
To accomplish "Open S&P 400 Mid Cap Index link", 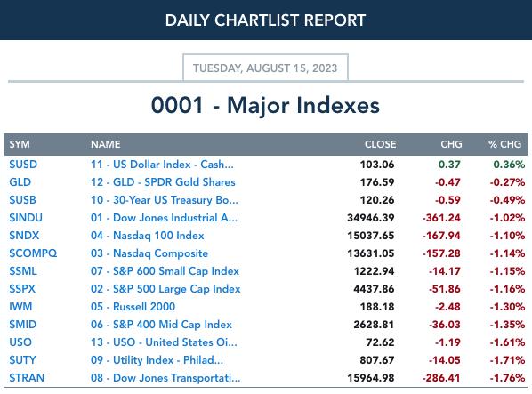I will click(x=161, y=325).
